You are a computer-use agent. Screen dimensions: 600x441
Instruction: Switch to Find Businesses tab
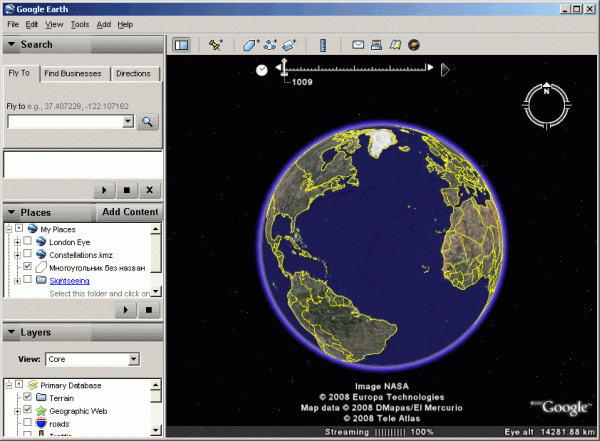coord(73,74)
